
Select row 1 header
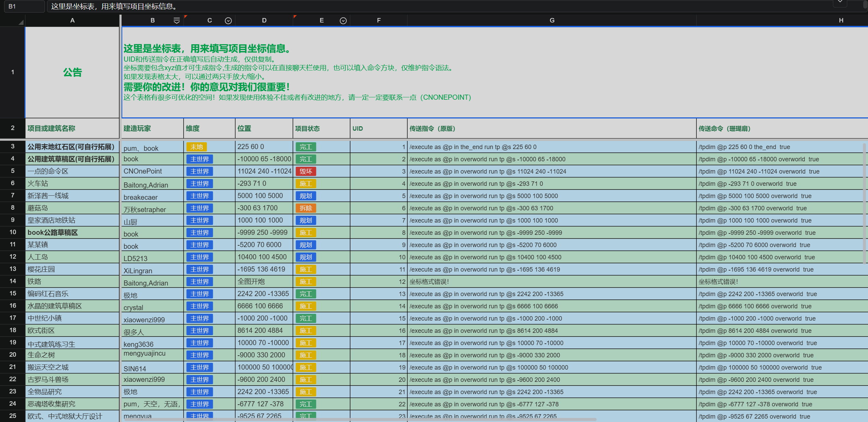[x=13, y=72]
